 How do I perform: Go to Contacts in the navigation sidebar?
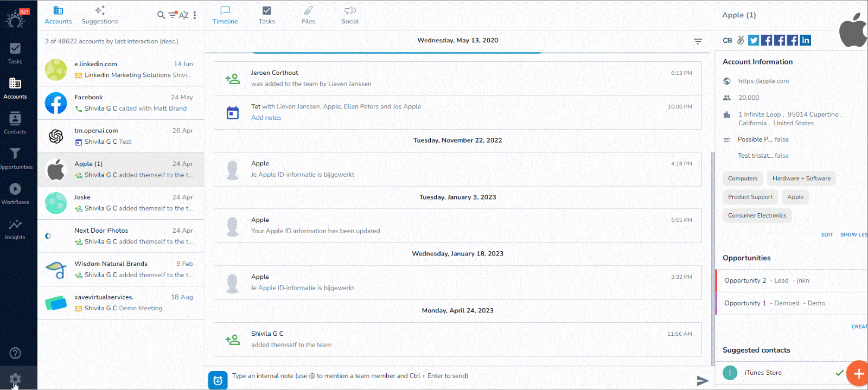pyautogui.click(x=15, y=123)
